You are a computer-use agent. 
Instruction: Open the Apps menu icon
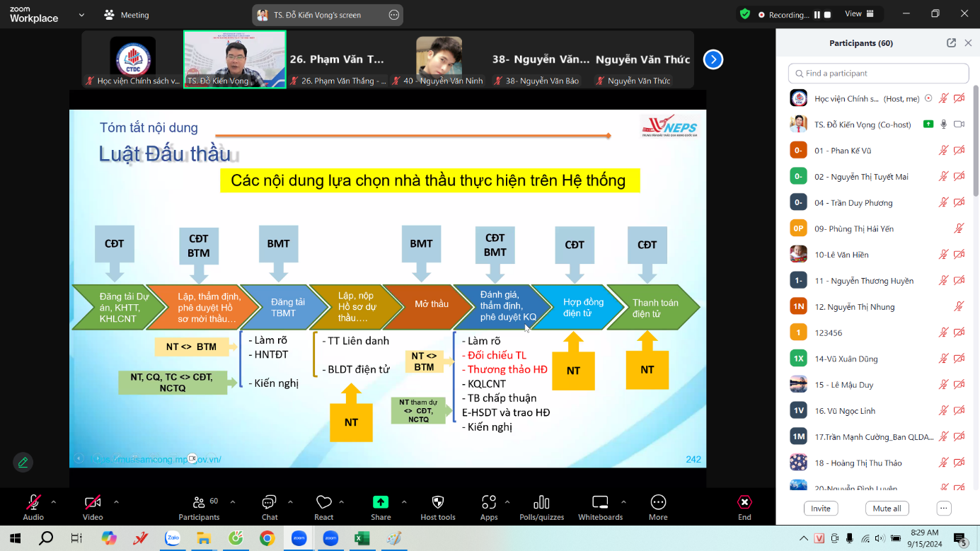pos(488,503)
